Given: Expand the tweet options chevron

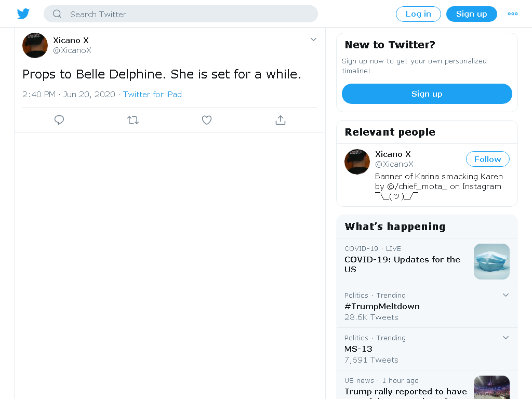Looking at the screenshot, I should 313,39.
